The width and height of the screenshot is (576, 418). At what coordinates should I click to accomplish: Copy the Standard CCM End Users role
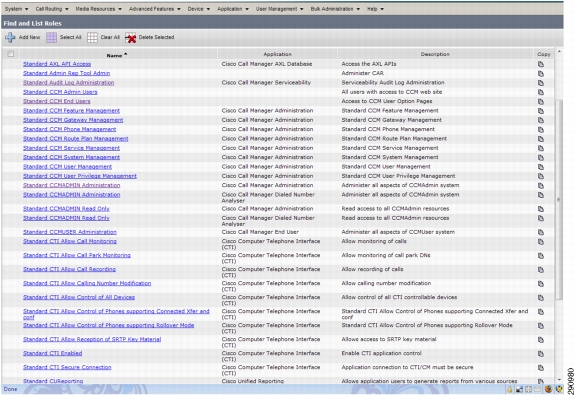541,101
